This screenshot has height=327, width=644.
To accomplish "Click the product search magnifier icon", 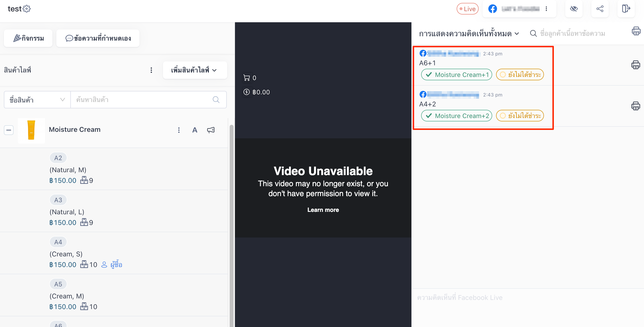I will coord(216,100).
